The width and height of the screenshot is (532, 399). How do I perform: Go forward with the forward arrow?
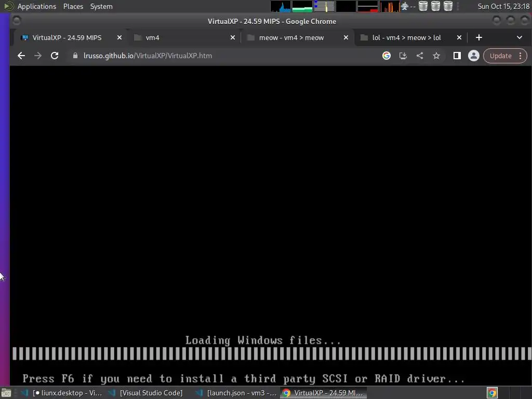(x=37, y=56)
